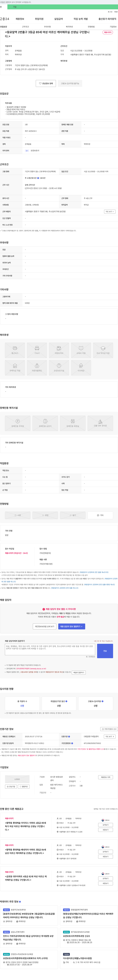Click the company LOGO thumbnail
The height and width of the screenshot is (980, 118).
tap(17, 779)
